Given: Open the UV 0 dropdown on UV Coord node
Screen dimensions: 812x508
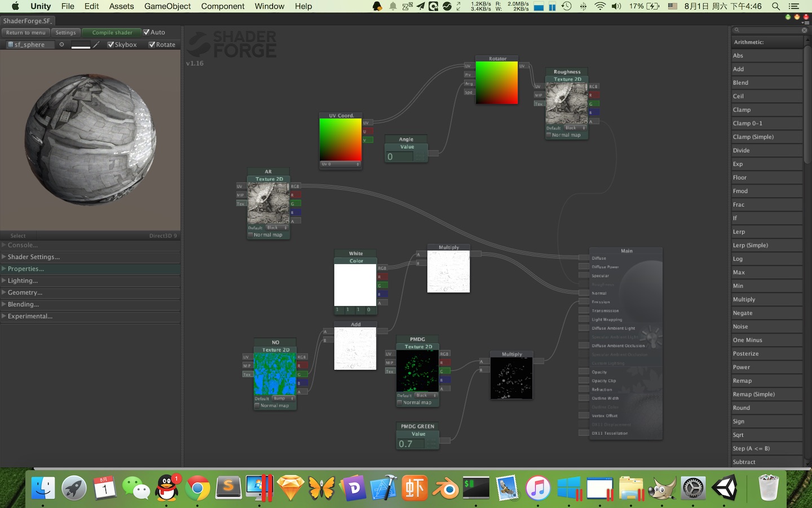Looking at the screenshot, I should pos(341,164).
